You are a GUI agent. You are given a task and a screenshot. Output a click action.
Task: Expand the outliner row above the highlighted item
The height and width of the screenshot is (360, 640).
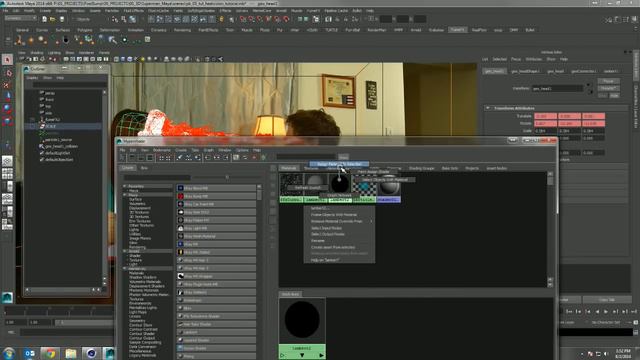pyautogui.click(x=33, y=120)
